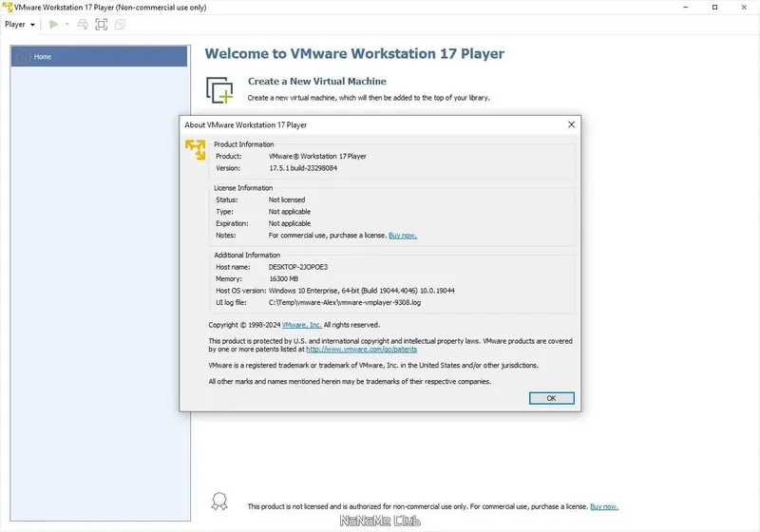
Task: Click Send Ctrl+Alt+Del toolbar icon
Action: tap(83, 25)
